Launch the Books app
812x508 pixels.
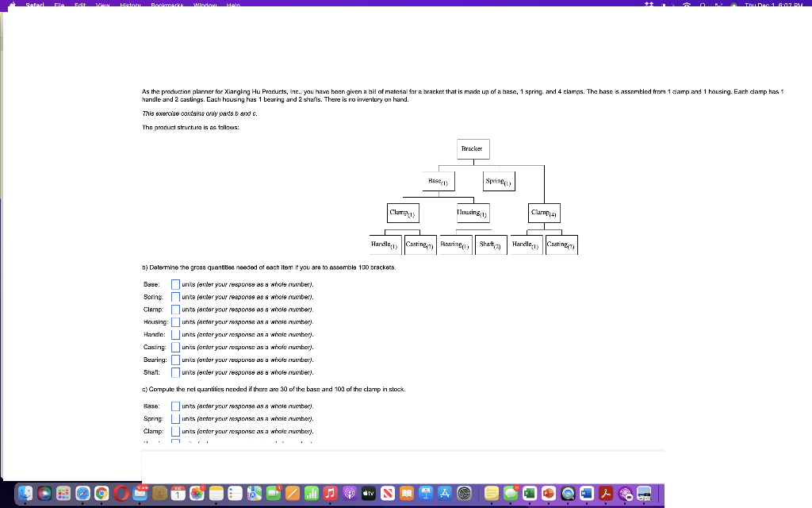point(407,494)
